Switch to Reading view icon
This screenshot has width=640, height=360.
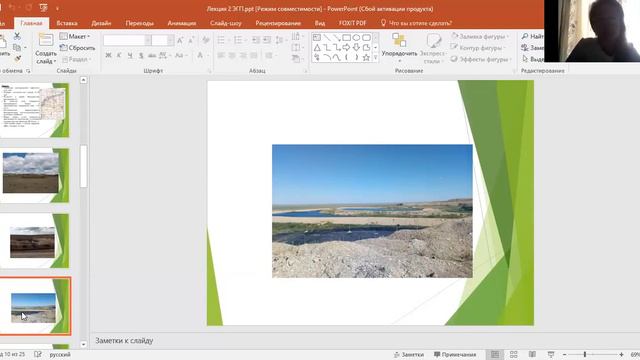click(x=532, y=354)
